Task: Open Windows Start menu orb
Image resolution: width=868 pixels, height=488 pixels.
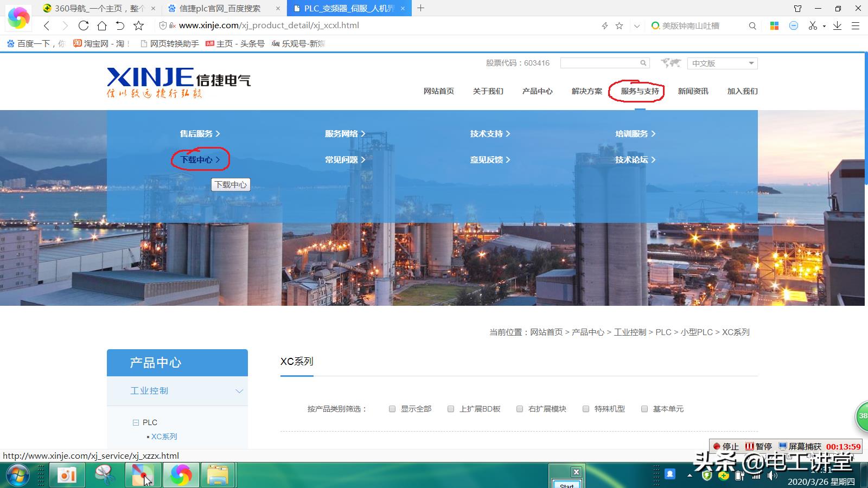Action: pyautogui.click(x=18, y=475)
